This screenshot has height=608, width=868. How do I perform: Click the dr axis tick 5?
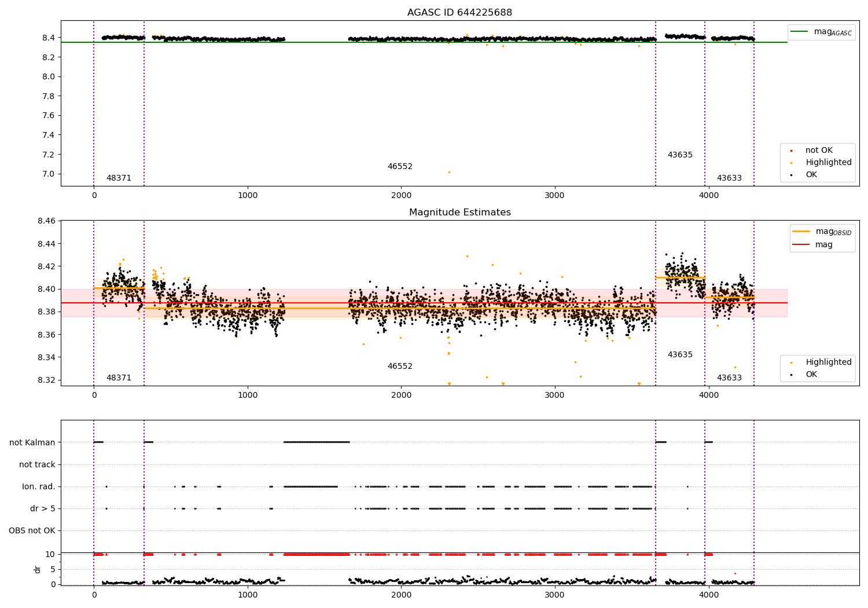53,569
